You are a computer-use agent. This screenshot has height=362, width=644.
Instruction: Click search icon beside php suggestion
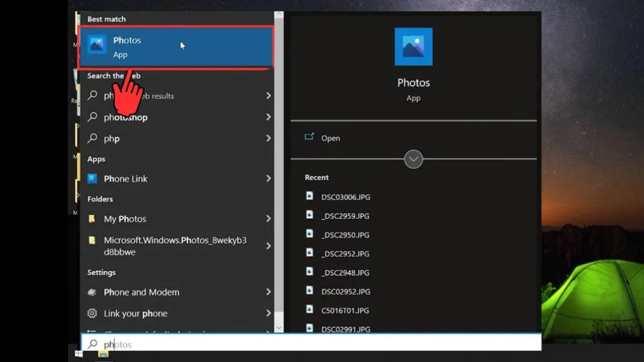click(93, 138)
